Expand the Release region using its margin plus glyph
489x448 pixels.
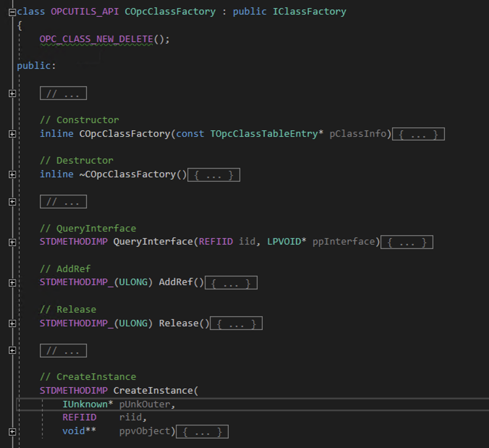12,322
